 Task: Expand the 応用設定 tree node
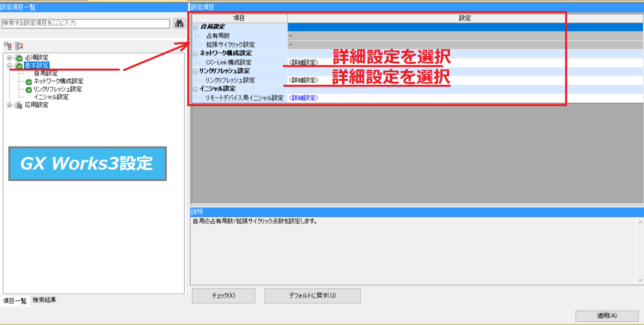pyautogui.click(x=9, y=105)
